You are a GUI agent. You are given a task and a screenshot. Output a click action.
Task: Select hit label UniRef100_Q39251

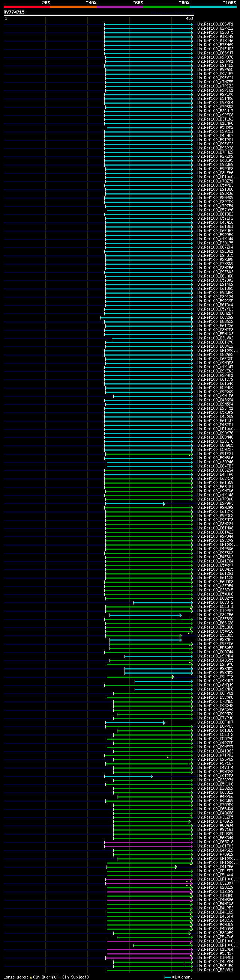tap(215, 132)
